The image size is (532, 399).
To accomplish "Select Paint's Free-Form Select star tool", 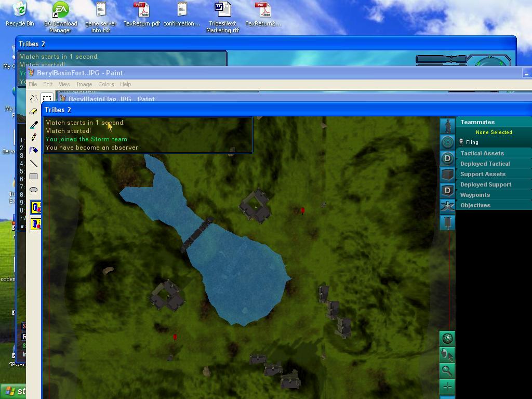I will pos(34,98).
